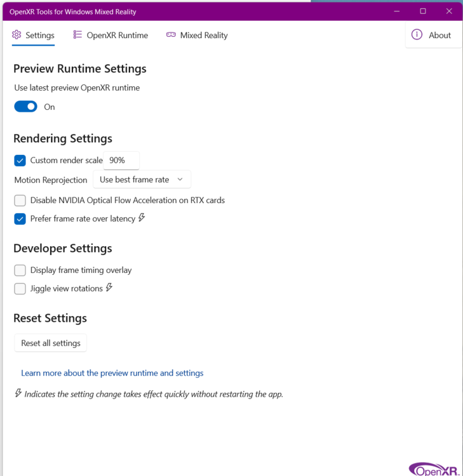Uncheck Prefer frame rate over latency
This screenshot has width=463, height=476.
point(20,219)
